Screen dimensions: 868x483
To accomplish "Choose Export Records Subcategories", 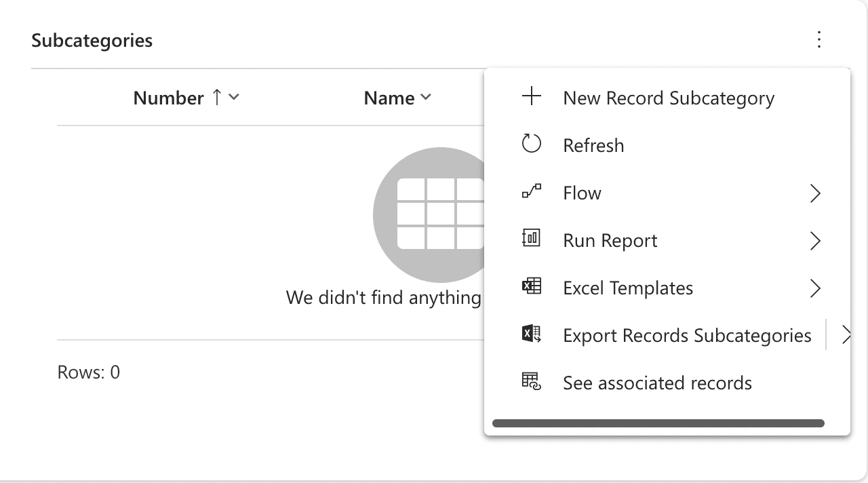I will 656,335.
